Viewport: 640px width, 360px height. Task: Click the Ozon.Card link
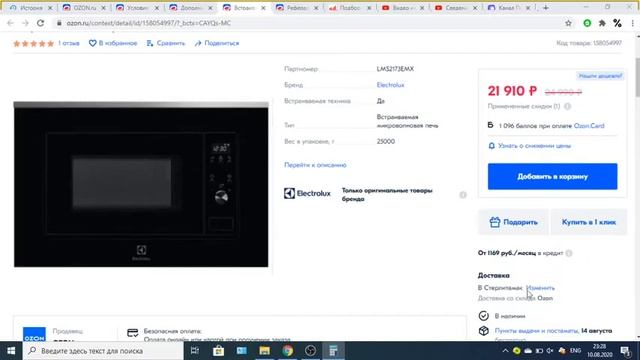pos(589,126)
